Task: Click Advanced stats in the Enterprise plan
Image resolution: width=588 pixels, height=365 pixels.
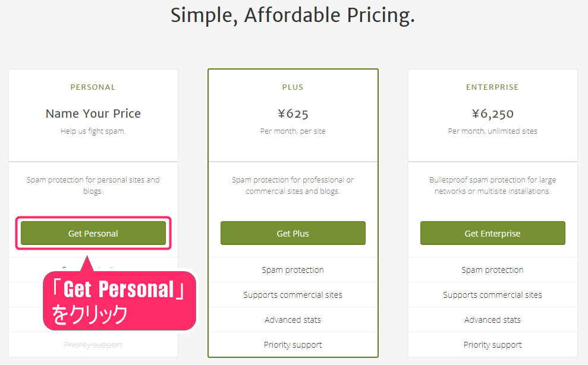Action: pos(492,320)
